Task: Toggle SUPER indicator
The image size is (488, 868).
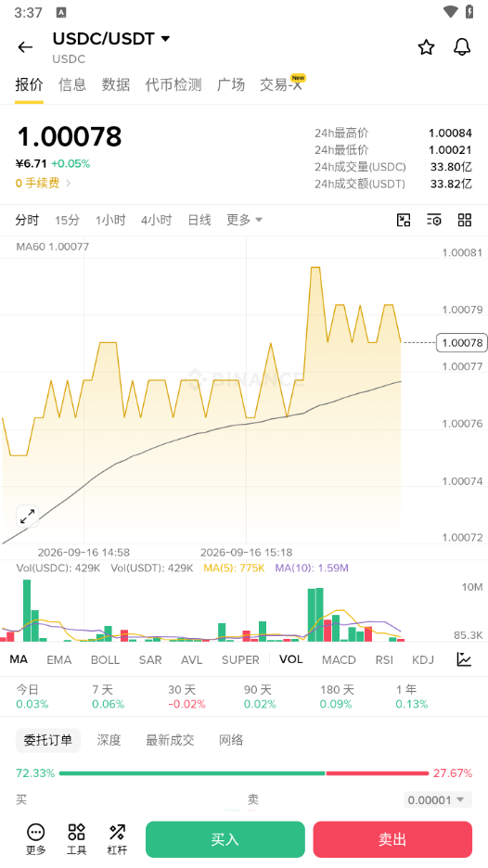Action: click(240, 660)
